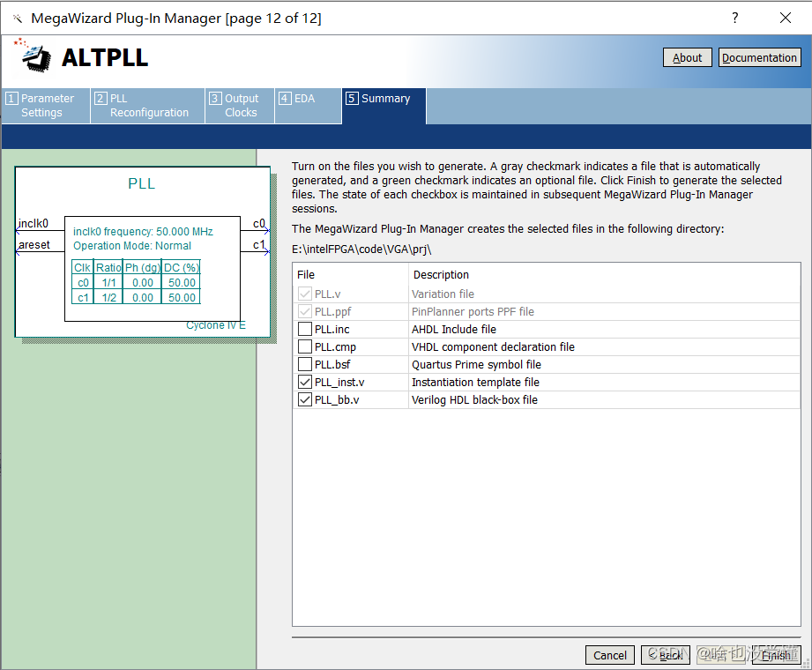Close the MegaWizard dialog window

coord(785,19)
